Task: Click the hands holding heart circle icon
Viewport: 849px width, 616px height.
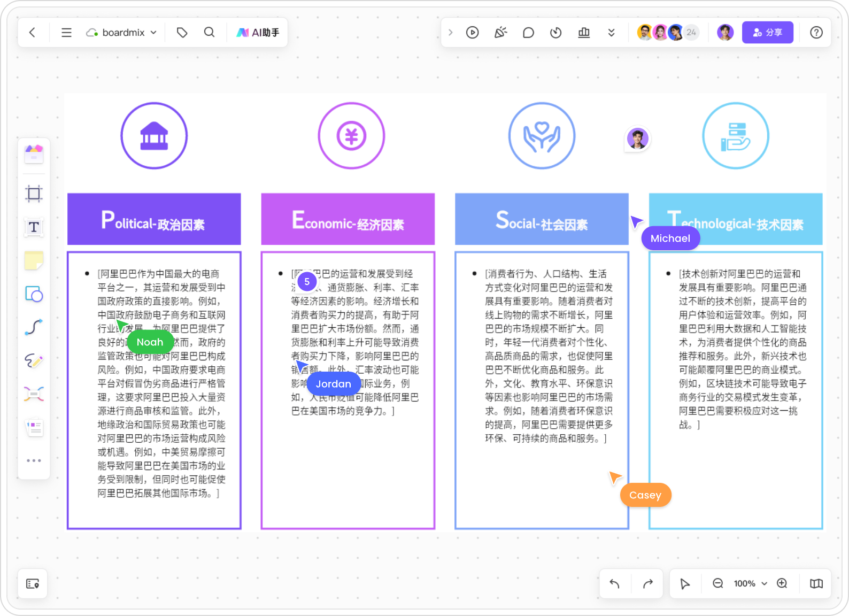Action: click(542, 136)
